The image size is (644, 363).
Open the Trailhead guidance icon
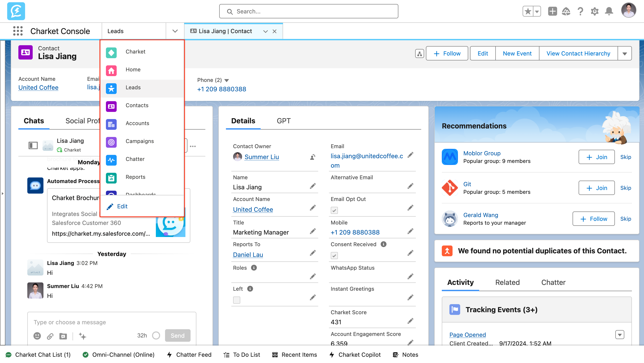pyautogui.click(x=566, y=11)
